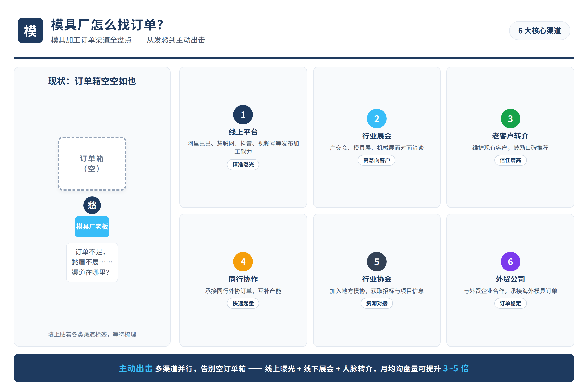Click the 线上平台 heading

pyautogui.click(x=243, y=132)
